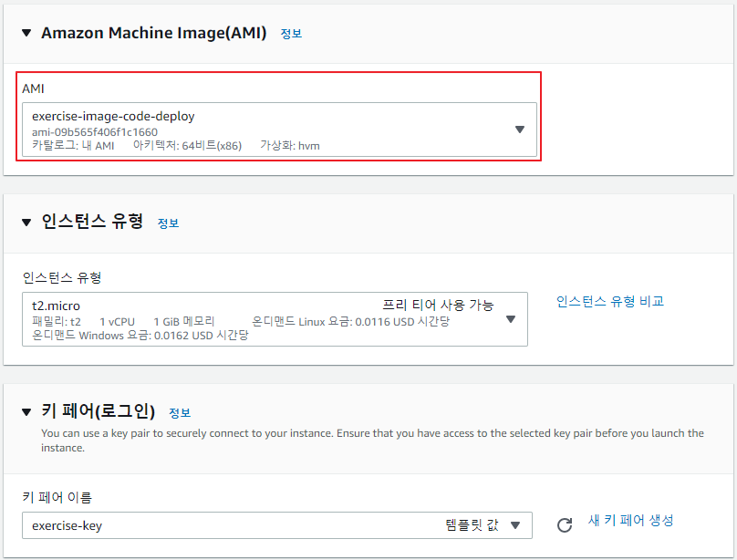Viewport: 737px width, 560px height.
Task: Click the exercise-image-code-deploy AMI name
Action: [x=113, y=116]
